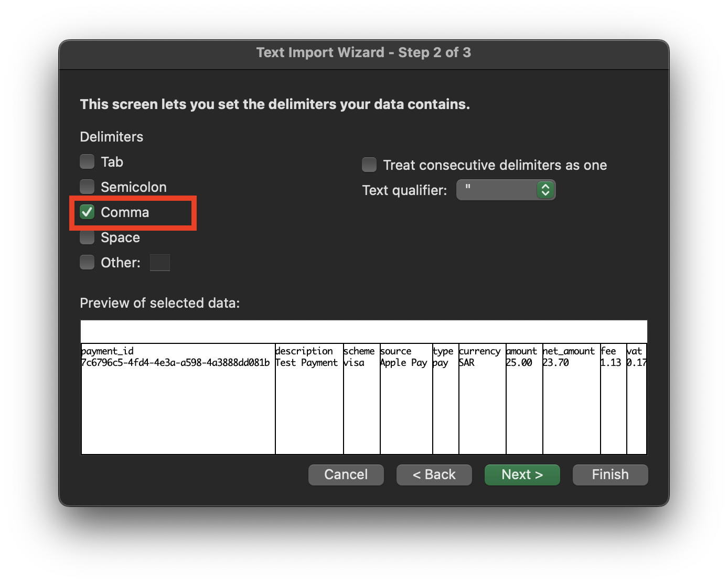This screenshot has width=728, height=584.
Task: Go back with the < Back button
Action: click(434, 474)
